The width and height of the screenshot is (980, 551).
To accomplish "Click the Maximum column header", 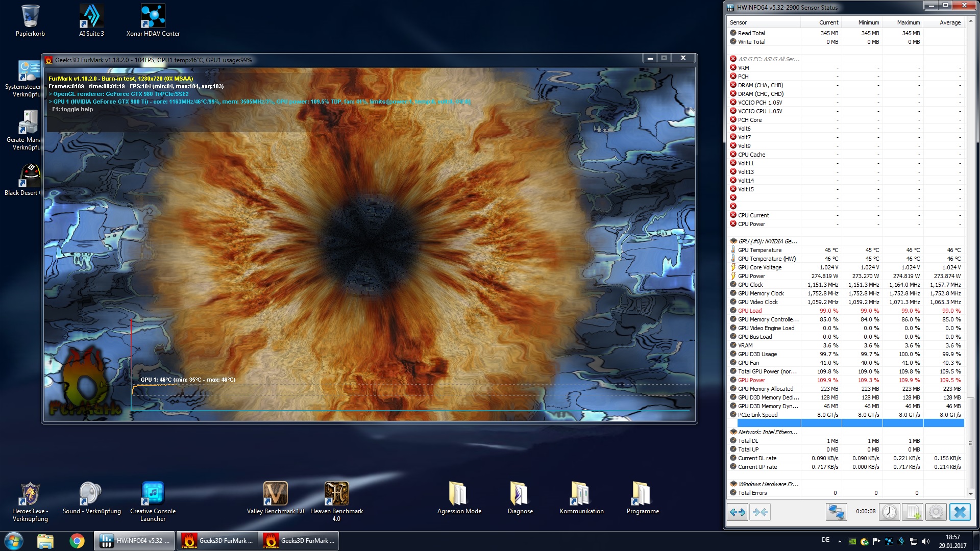I will tap(908, 22).
